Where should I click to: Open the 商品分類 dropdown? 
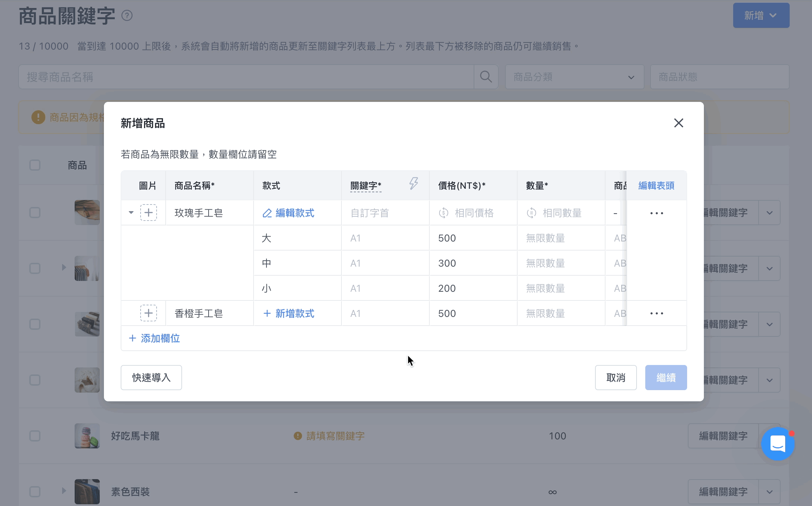pos(574,77)
